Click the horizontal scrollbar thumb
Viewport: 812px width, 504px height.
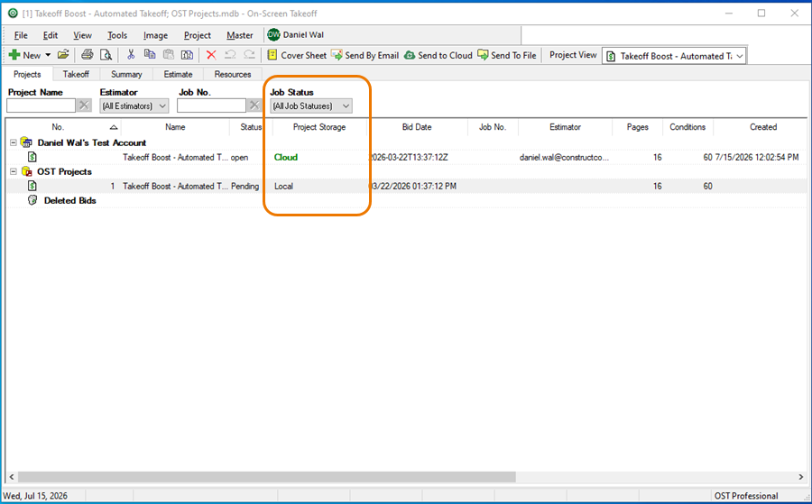(267, 477)
